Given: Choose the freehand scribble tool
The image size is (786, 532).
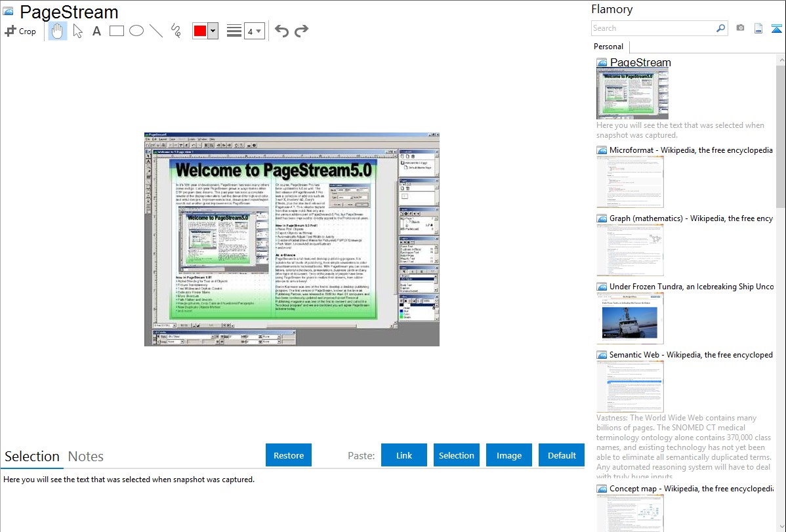Looking at the screenshot, I should (x=176, y=31).
